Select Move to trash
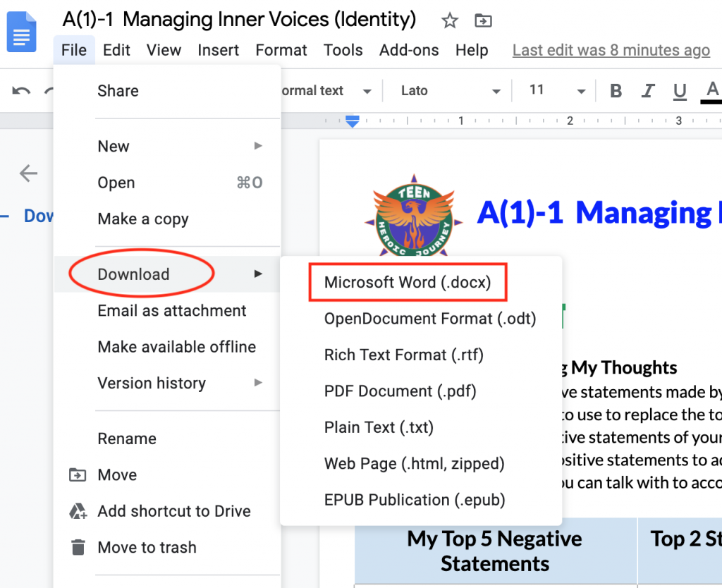 tap(147, 547)
